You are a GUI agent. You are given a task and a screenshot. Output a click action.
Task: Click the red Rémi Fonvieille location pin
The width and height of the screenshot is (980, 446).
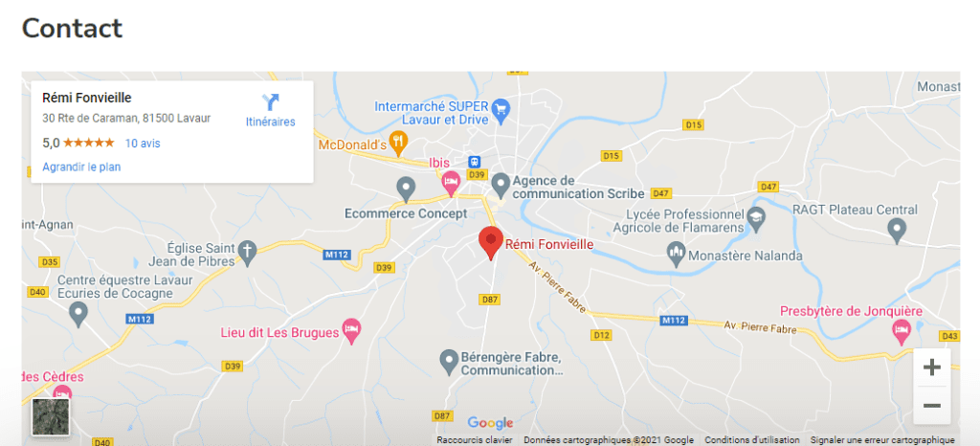pos(491,244)
